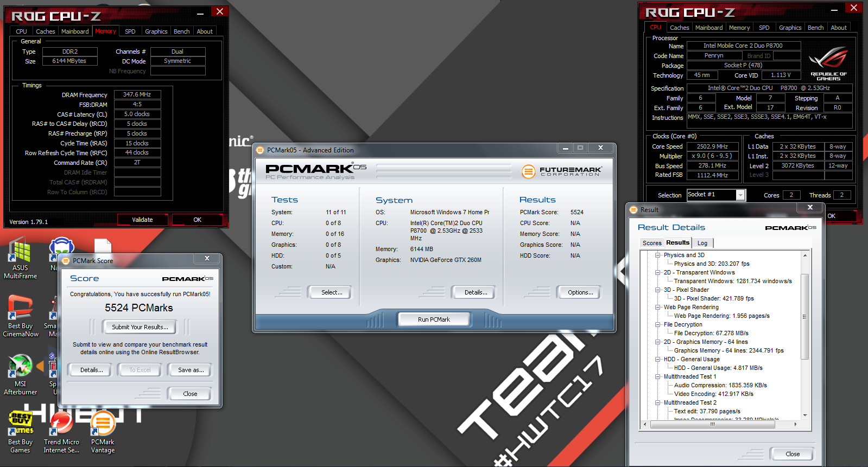The image size is (868, 467).
Task: Click the '5524 PCMarks' score text
Action: tap(139, 308)
